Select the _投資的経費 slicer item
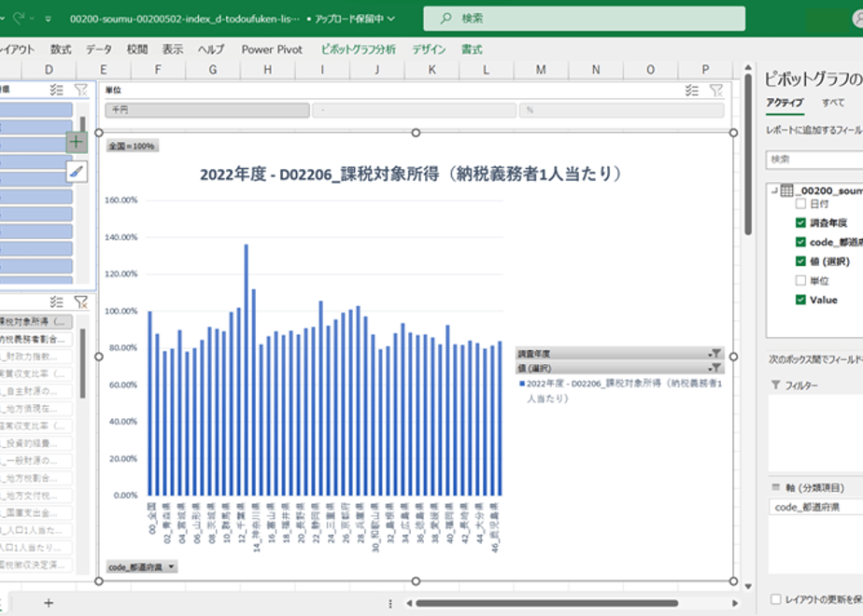Viewport: 863px width, 616px height. click(x=35, y=443)
